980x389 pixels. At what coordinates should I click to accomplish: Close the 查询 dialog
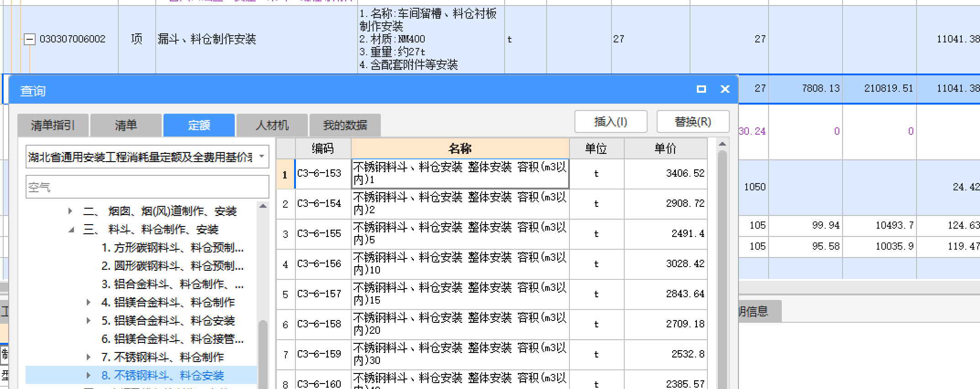pyautogui.click(x=725, y=89)
